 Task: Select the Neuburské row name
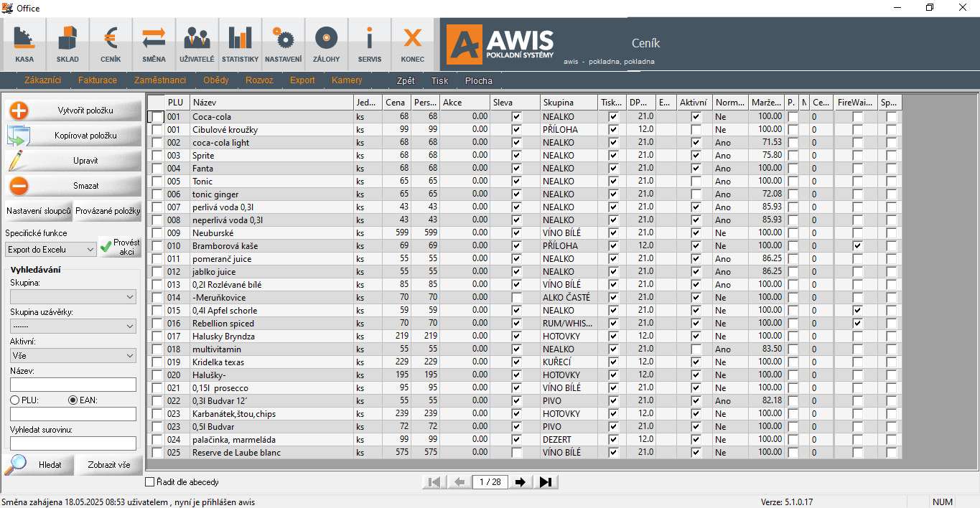coord(213,233)
